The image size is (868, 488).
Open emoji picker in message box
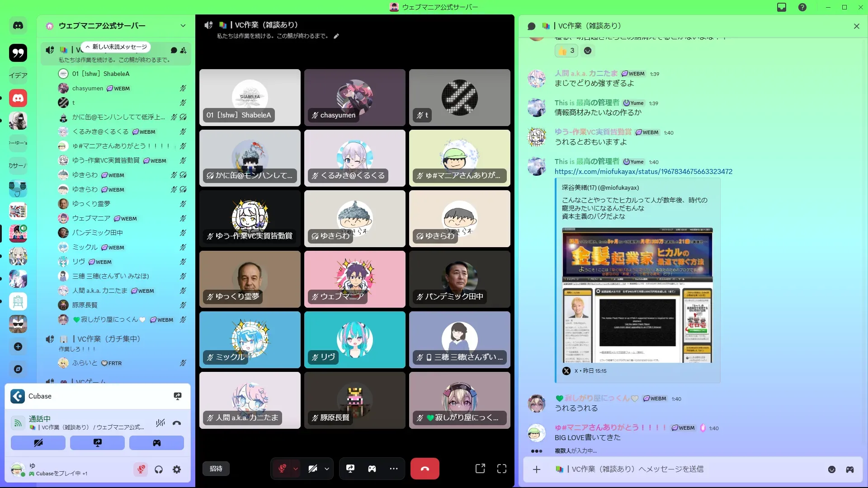click(831, 469)
